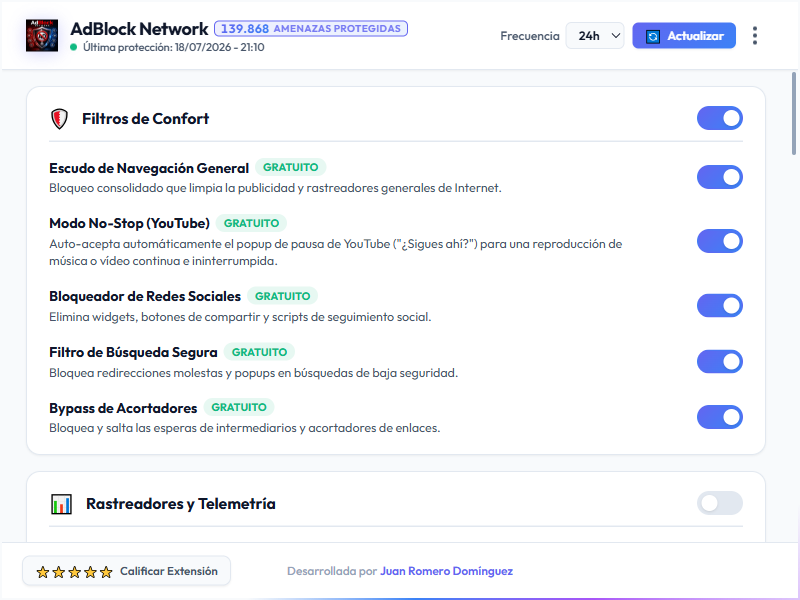Click the star rating icons

coord(74,572)
